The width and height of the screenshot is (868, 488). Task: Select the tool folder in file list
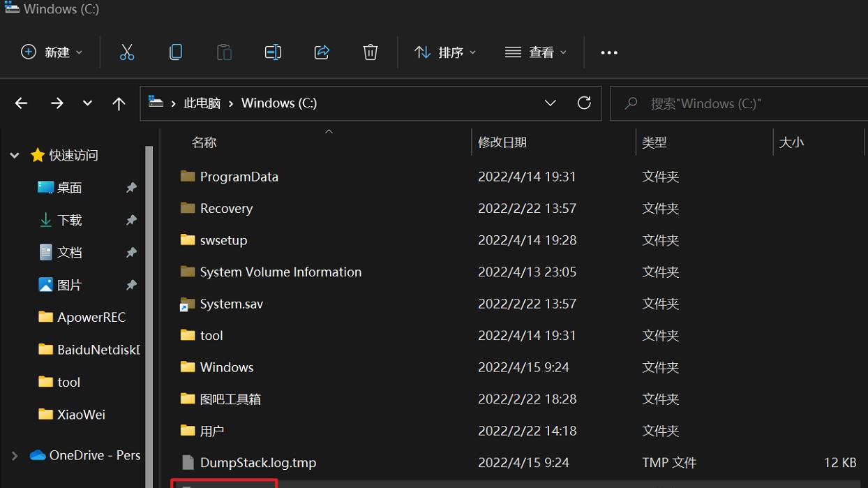(211, 336)
